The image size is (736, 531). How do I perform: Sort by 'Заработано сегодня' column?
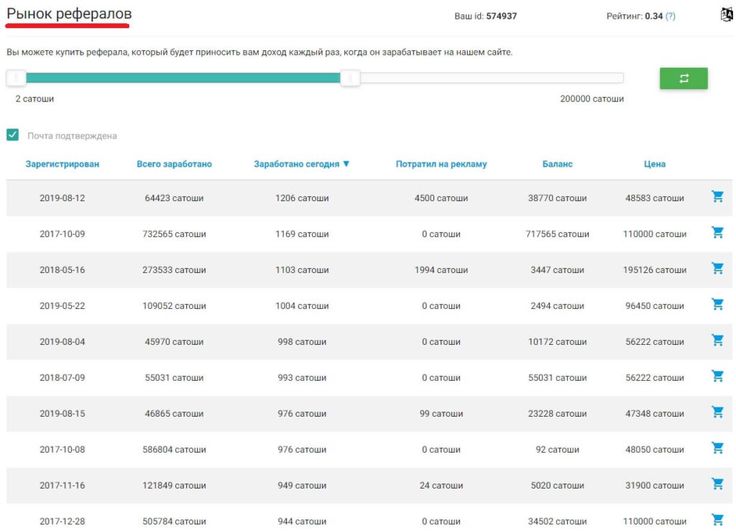[x=301, y=164]
